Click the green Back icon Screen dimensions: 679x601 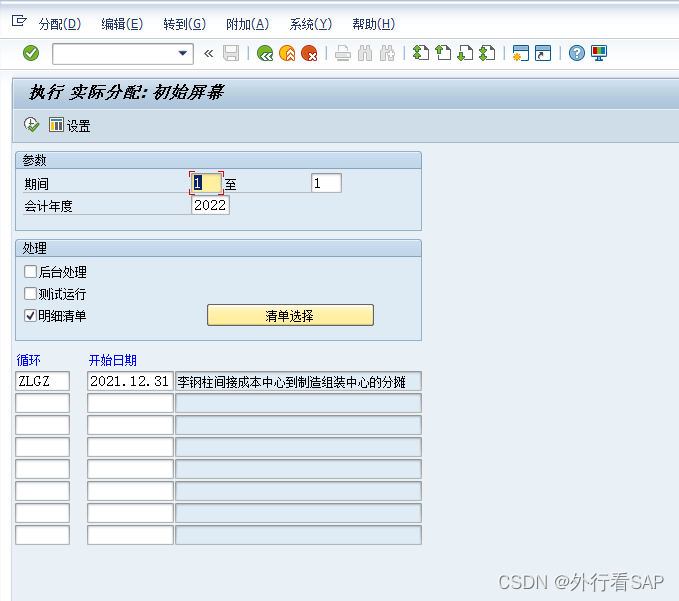265,53
